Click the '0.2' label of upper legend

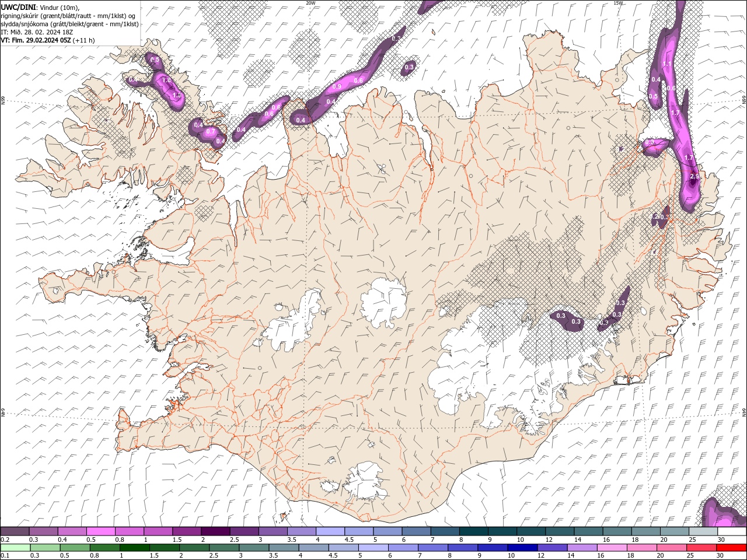click(x=5, y=540)
